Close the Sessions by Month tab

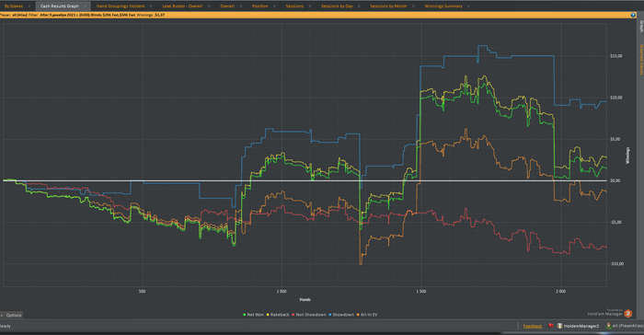coord(413,6)
